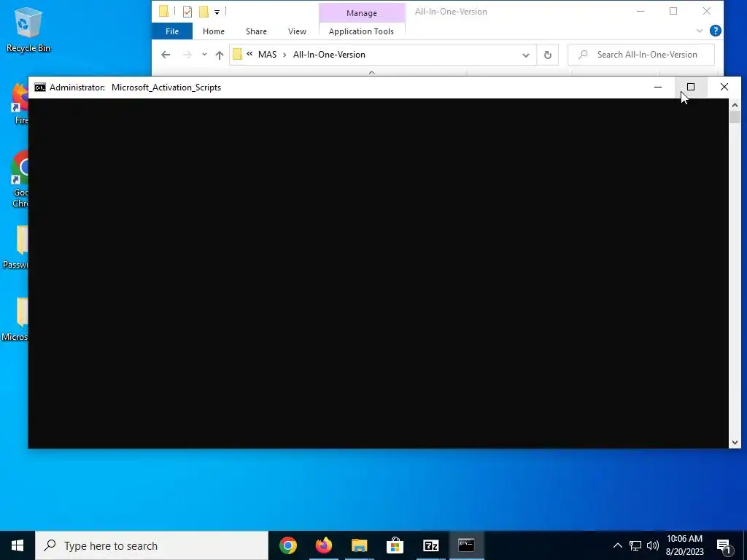Click the forward navigation arrow
Viewport: 747px width, 560px height.
pyautogui.click(x=187, y=55)
